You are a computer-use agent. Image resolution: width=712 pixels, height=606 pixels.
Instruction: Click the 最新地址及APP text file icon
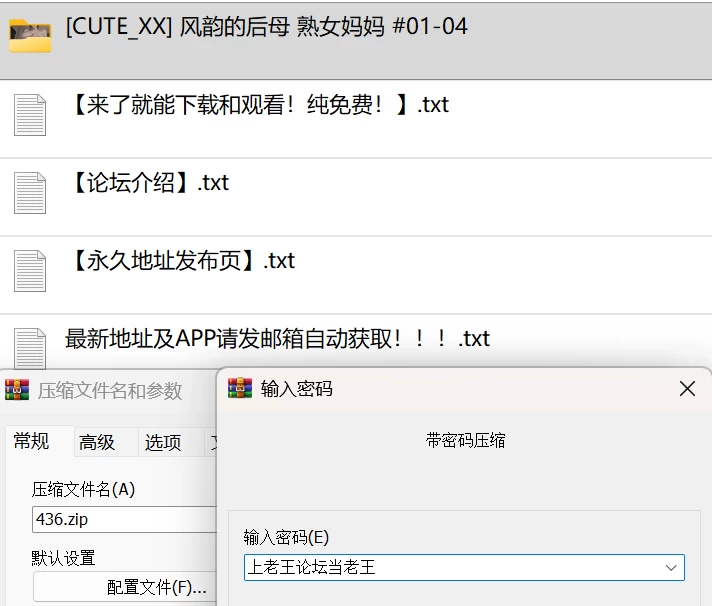(30, 348)
